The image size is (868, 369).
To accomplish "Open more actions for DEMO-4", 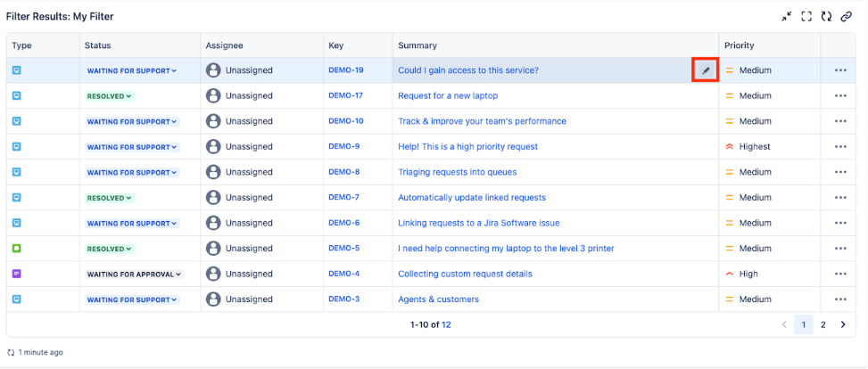I will pos(840,274).
